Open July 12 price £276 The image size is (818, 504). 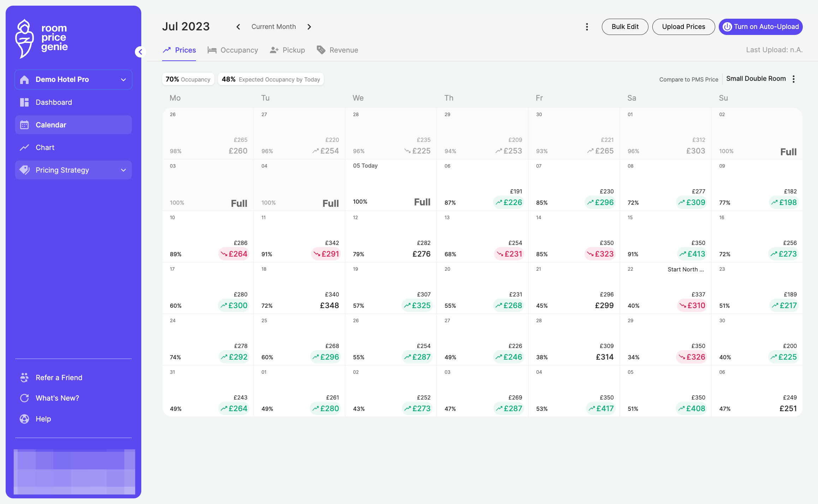coord(421,254)
